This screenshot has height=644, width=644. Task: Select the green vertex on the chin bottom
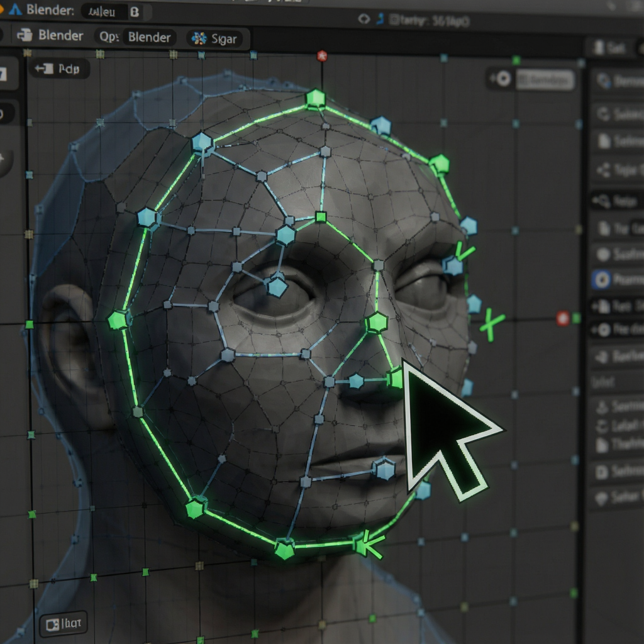(284, 549)
